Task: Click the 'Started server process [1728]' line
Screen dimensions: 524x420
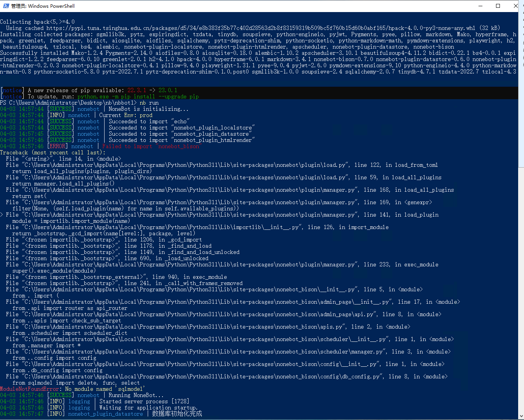Action: tap(144, 401)
